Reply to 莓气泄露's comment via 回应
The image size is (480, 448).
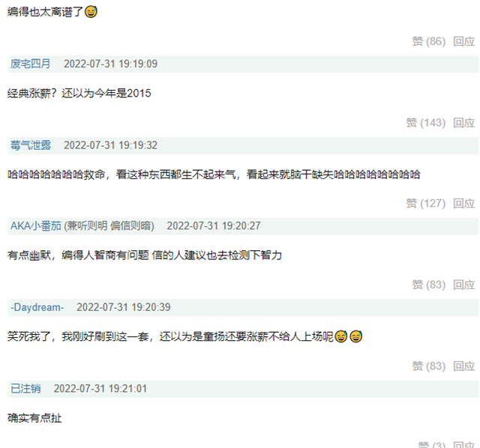(463, 203)
